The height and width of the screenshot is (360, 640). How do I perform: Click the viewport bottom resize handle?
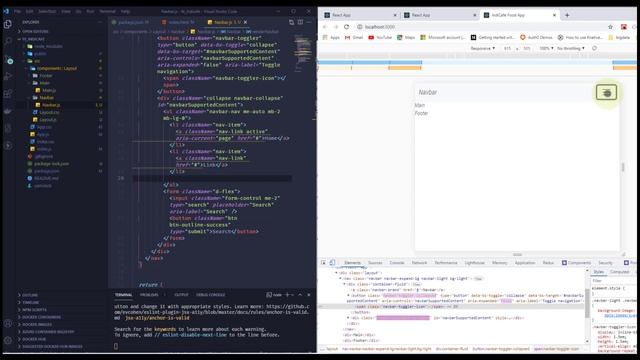(x=517, y=254)
